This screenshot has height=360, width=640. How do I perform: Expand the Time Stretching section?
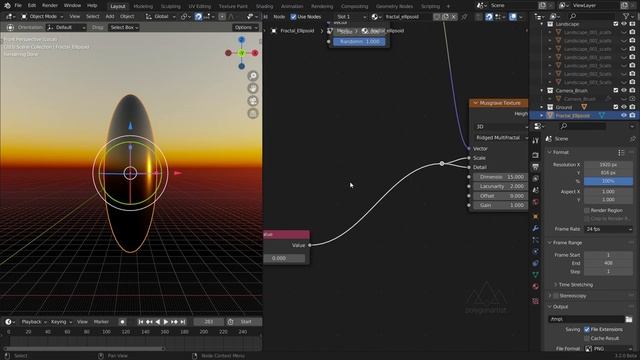tap(576, 284)
